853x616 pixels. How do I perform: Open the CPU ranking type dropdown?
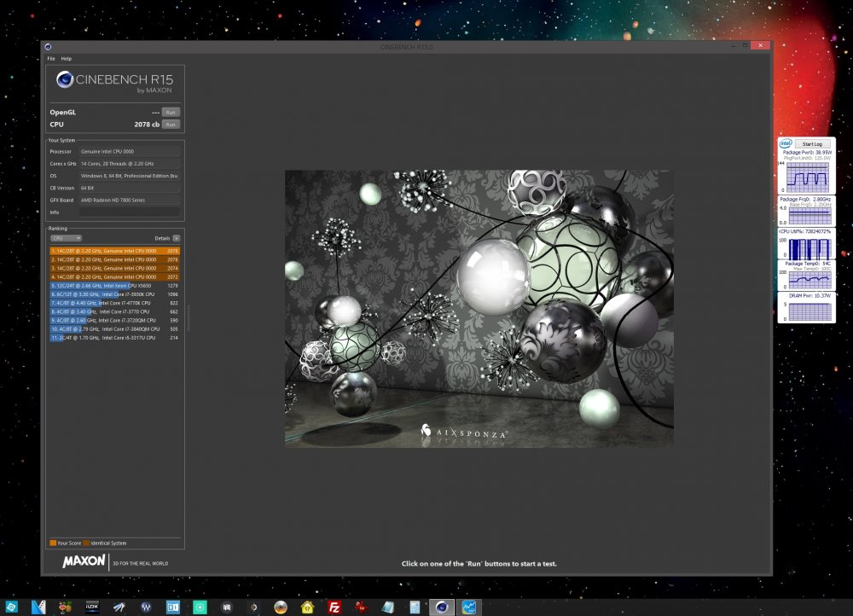click(66, 238)
